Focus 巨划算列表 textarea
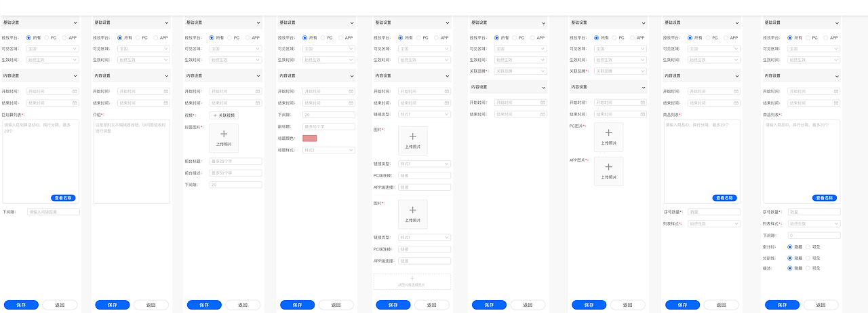Image resolution: width=868 pixels, height=313 pixels. [x=40, y=162]
